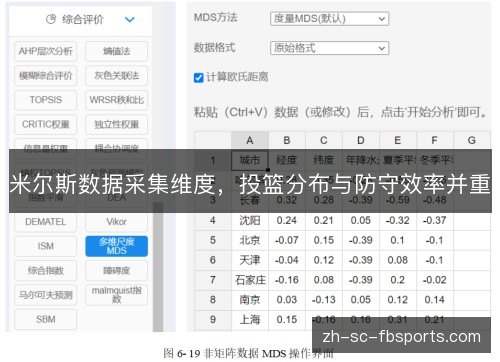Open 马尔可夫预测 method
500x362 pixels.
pyautogui.click(x=46, y=295)
